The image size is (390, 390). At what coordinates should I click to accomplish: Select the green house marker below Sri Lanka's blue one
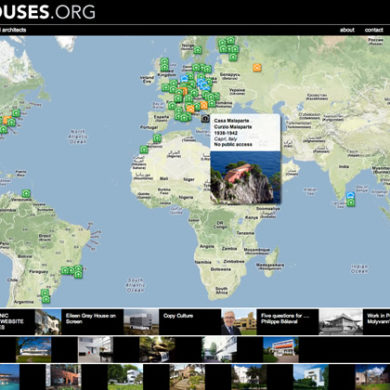coord(351,202)
